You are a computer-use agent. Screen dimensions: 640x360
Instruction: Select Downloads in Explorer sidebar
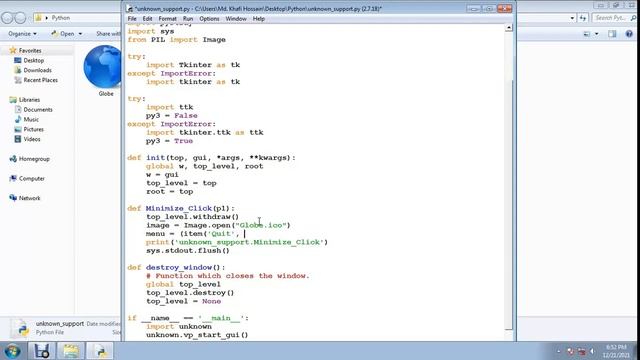tap(37, 70)
